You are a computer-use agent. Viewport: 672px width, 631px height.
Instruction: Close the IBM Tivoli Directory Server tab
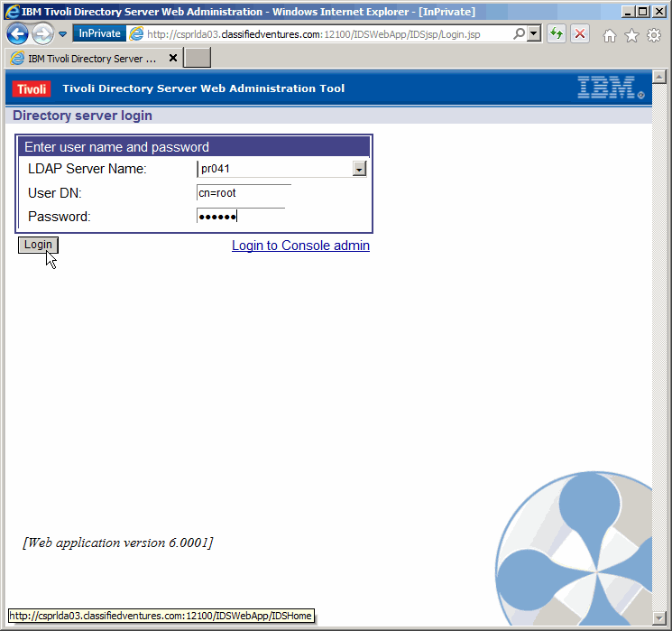click(x=173, y=58)
